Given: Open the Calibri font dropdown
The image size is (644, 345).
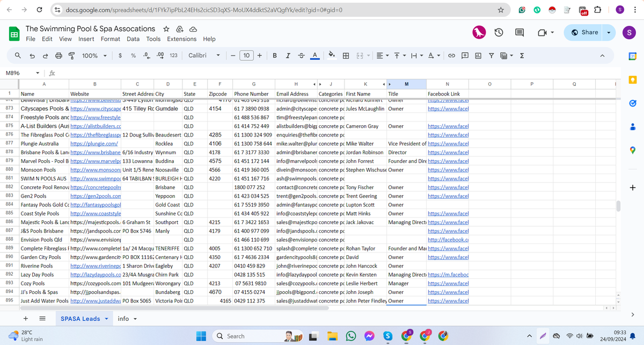Looking at the screenshot, I should point(204,55).
